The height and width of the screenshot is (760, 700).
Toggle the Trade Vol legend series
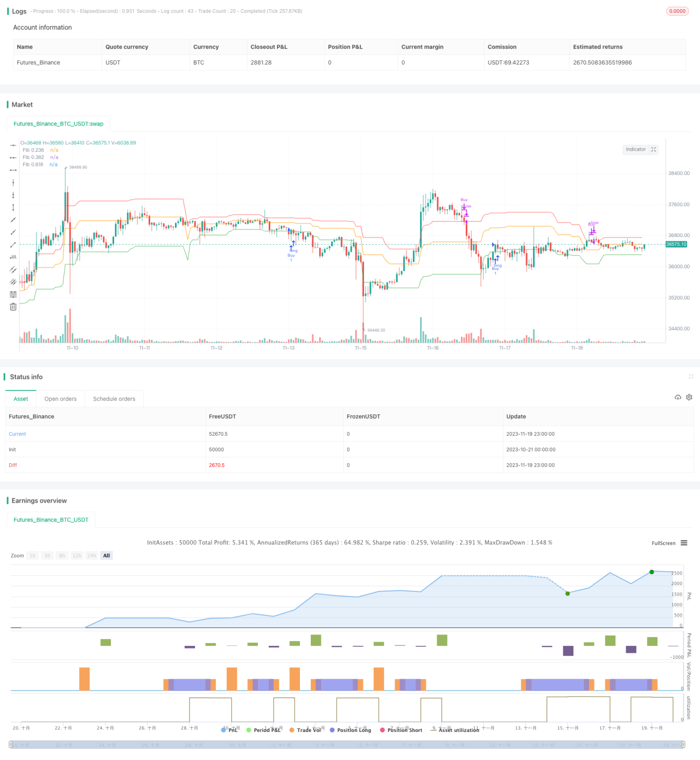pyautogui.click(x=305, y=730)
